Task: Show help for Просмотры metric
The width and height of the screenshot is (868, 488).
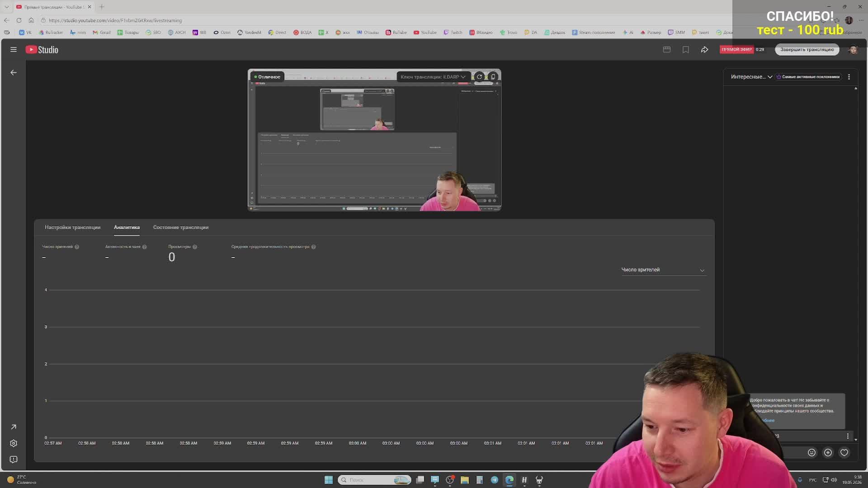Action: (195, 247)
